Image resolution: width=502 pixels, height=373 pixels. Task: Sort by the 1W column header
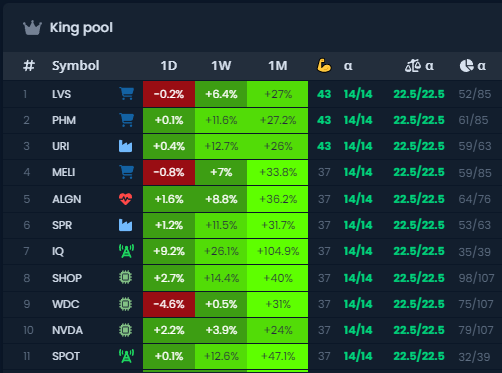coord(221,66)
